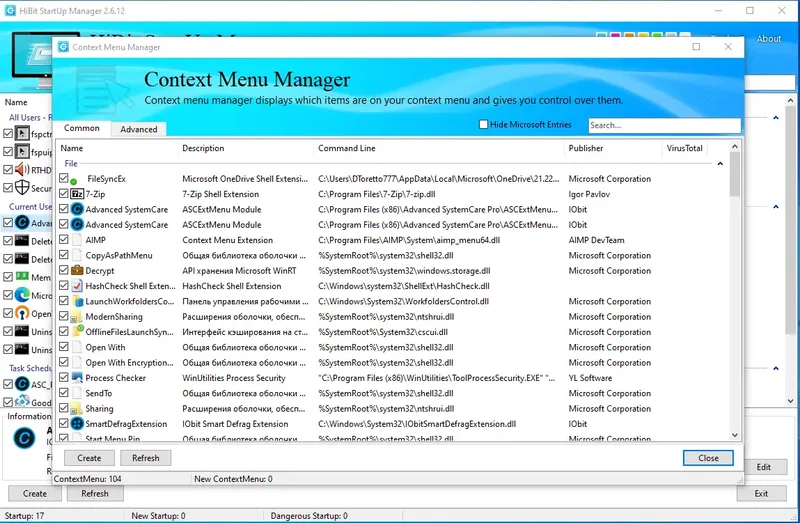Click the Process Checker entry icon
800x523 pixels.
pos(77,378)
